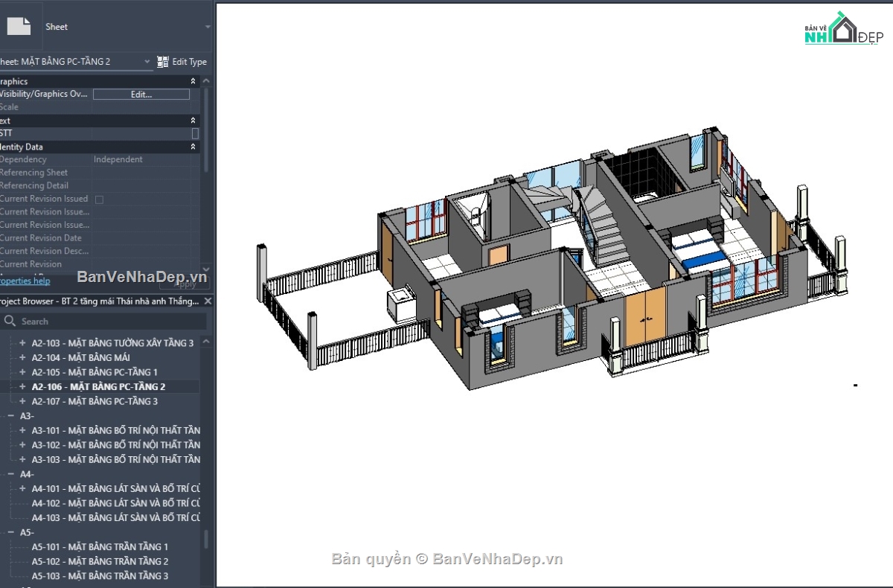Select 'A2-104 - MẶT BẰNG MÁI' row

point(80,357)
